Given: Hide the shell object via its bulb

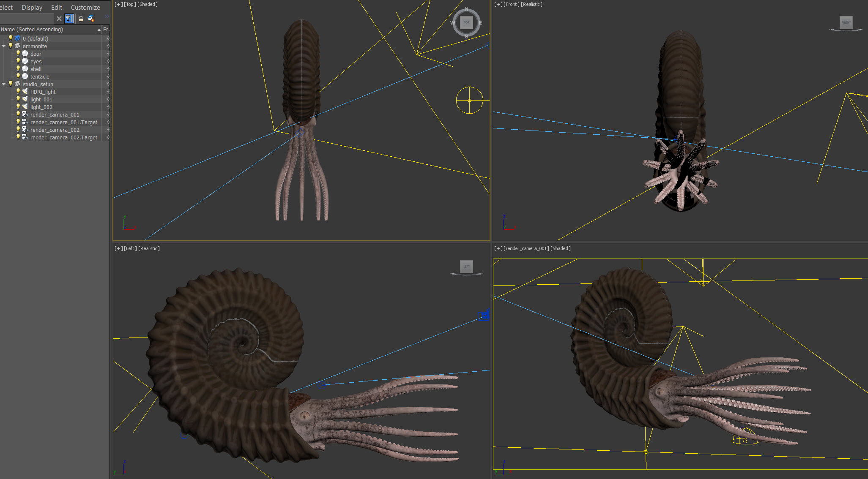Looking at the screenshot, I should tap(18, 68).
